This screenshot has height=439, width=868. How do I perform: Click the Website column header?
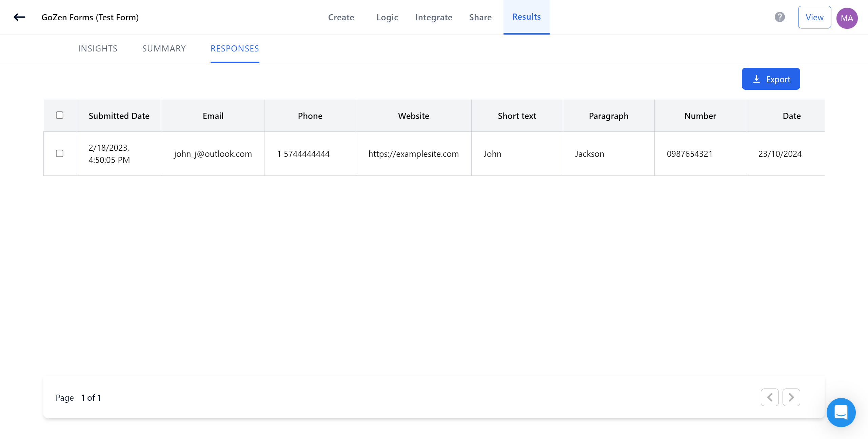tap(414, 116)
